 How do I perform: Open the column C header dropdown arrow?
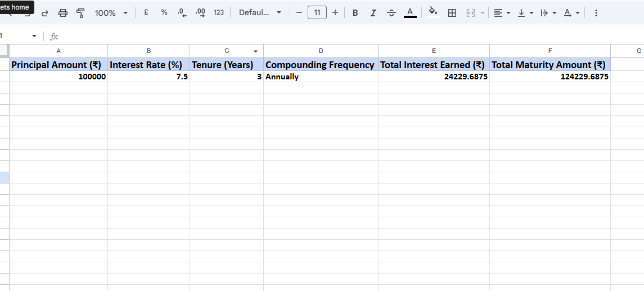(255, 51)
